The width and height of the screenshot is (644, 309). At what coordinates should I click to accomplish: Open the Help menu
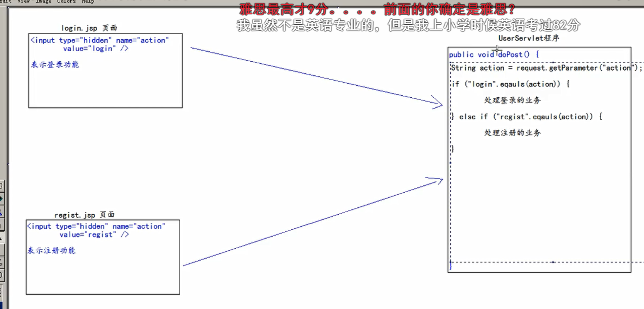(x=88, y=1)
